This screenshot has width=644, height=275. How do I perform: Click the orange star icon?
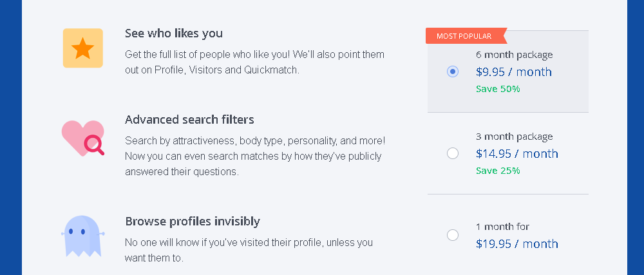click(82, 48)
